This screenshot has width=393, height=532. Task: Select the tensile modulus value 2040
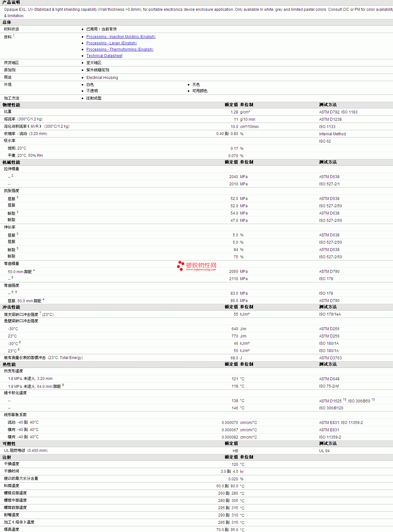(x=234, y=177)
